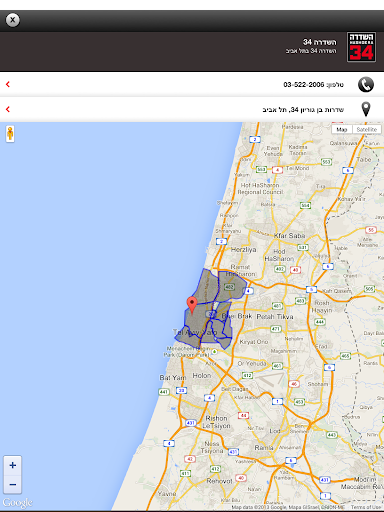This screenshot has width=384, height=512.
Task: Click the red map marker pin
Action: [x=192, y=305]
